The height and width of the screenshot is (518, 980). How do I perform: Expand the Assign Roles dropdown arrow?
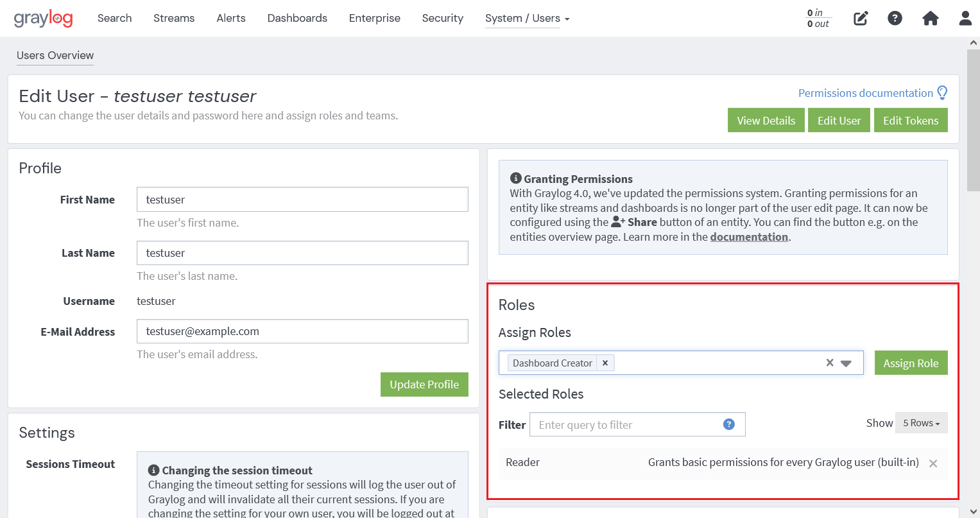point(846,363)
